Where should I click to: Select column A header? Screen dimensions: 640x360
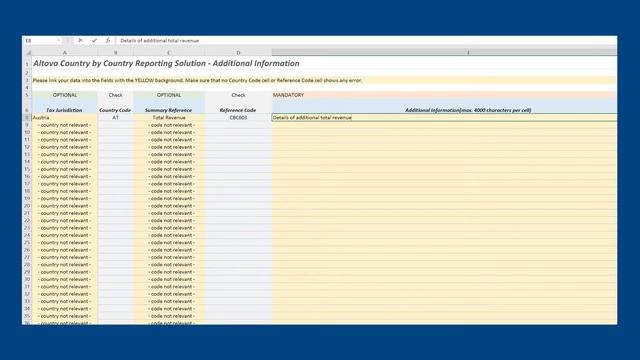pyautogui.click(x=64, y=53)
